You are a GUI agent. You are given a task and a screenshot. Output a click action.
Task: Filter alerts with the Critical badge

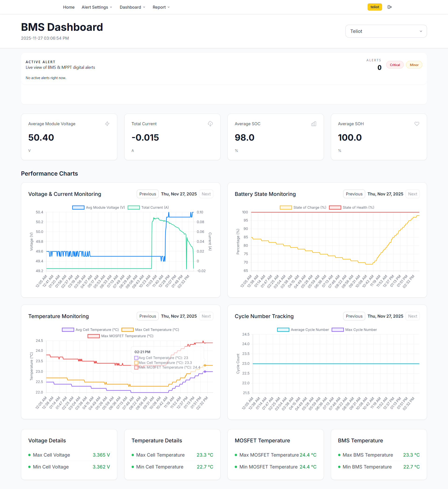pos(395,65)
